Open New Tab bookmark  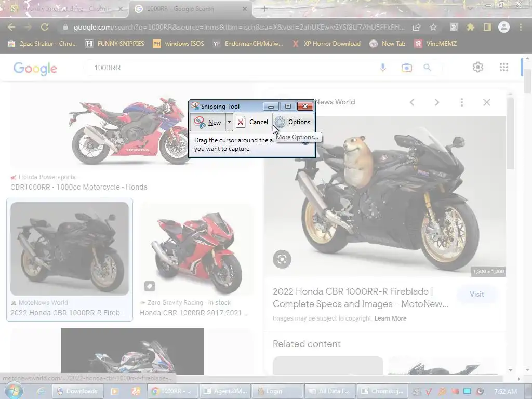(388, 44)
